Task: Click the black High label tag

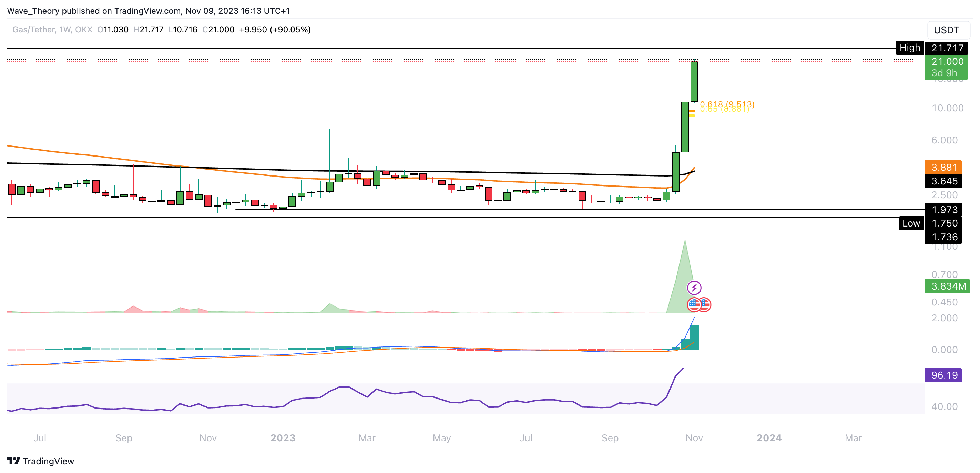Action: point(910,48)
